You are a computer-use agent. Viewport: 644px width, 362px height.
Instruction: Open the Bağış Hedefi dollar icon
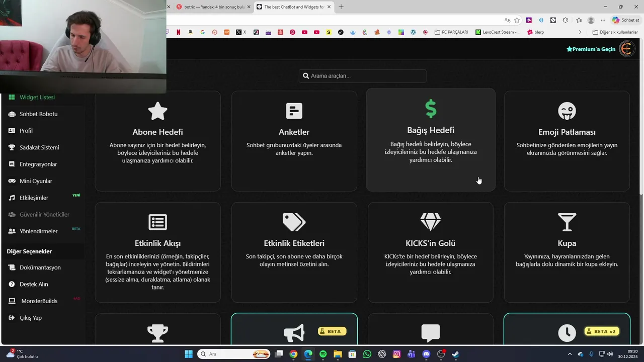(x=431, y=109)
